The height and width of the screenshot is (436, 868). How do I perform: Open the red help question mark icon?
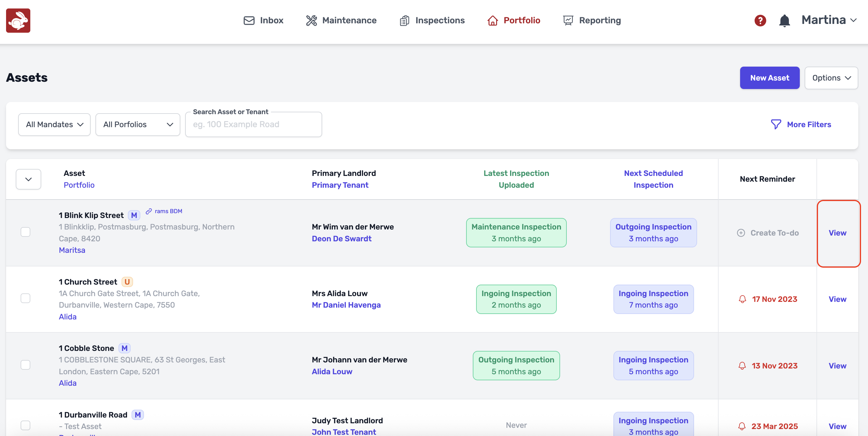(760, 21)
